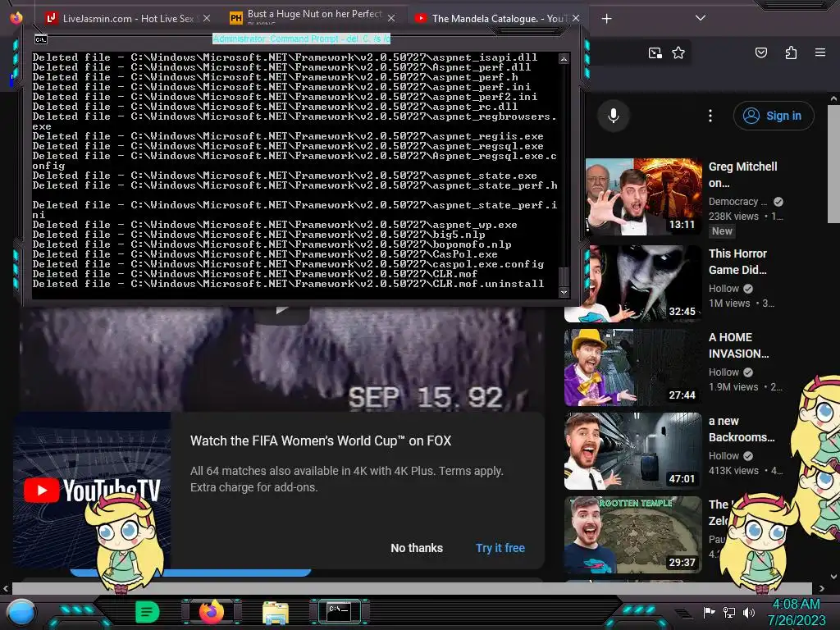Open the Firefox extensions puzzle icon

[x=791, y=52]
